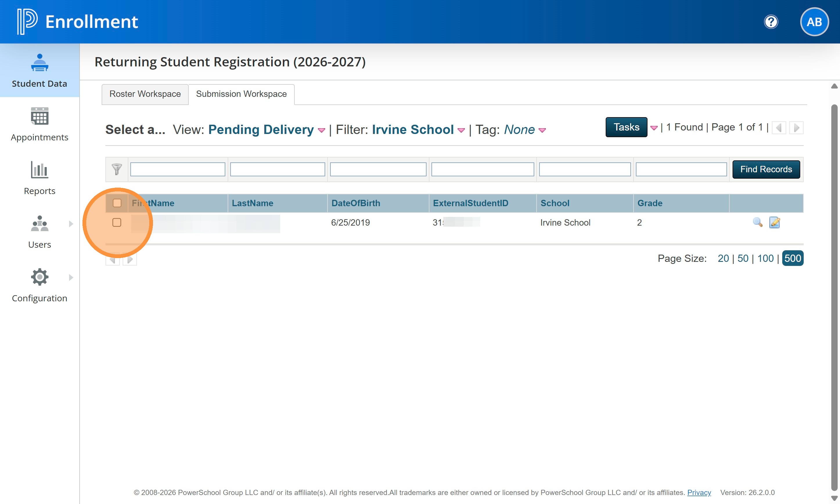The height and width of the screenshot is (504, 840).
Task: Set page size to 100
Action: (765, 258)
